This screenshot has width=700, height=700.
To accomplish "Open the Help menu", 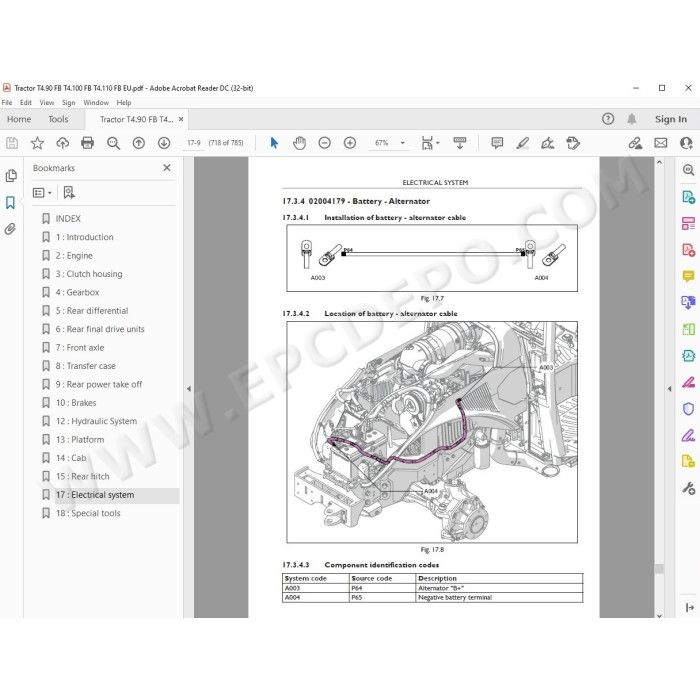I will tap(124, 102).
